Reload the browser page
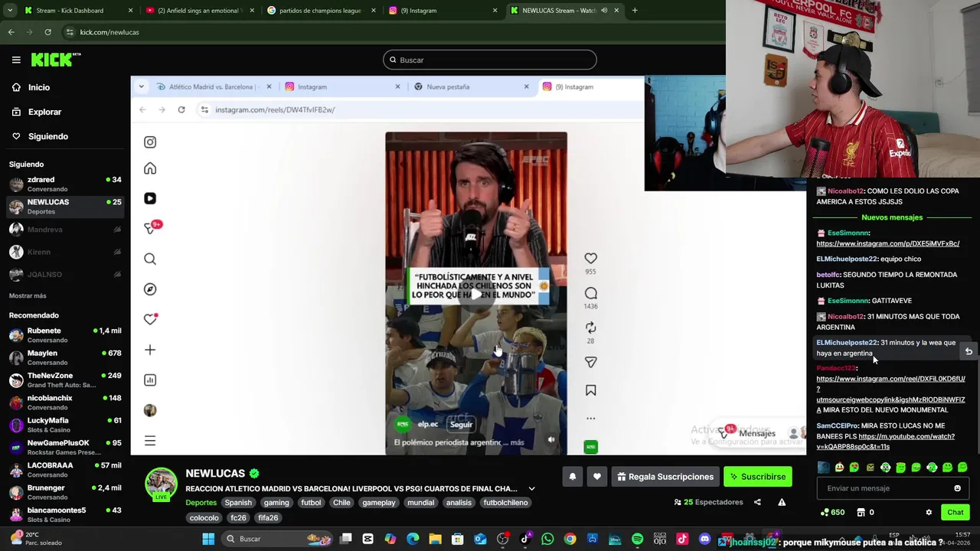 pyautogui.click(x=47, y=32)
